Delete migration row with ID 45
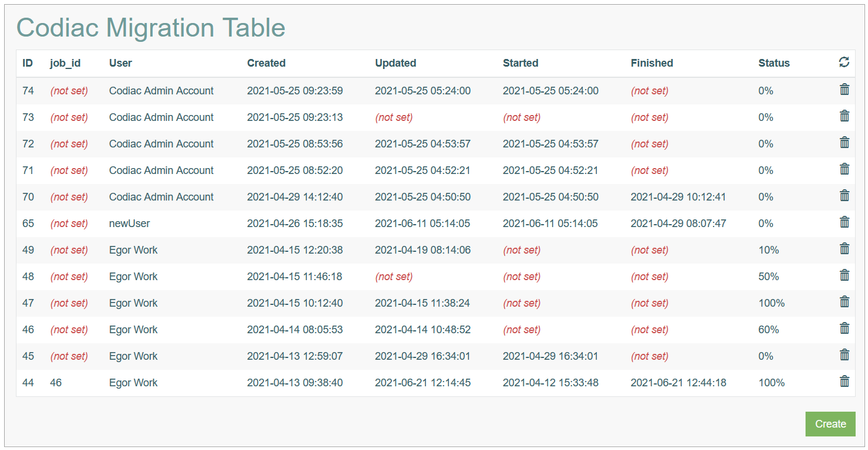Image resolution: width=868 pixels, height=450 pixels. pos(844,354)
